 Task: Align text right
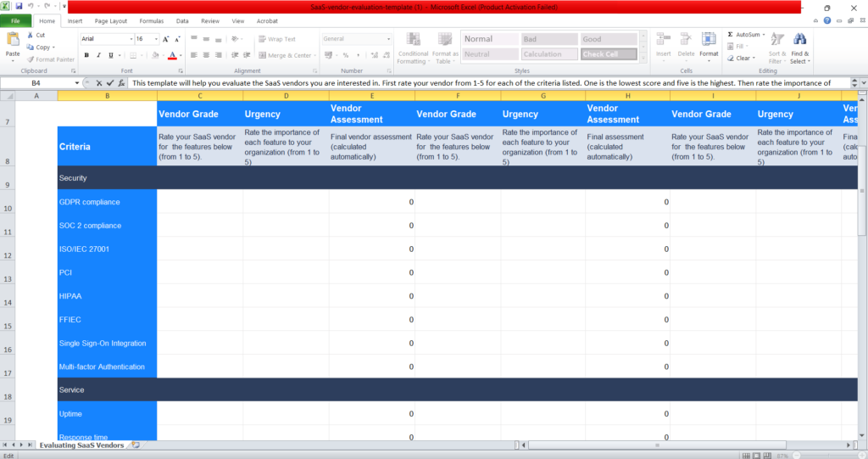coord(218,55)
